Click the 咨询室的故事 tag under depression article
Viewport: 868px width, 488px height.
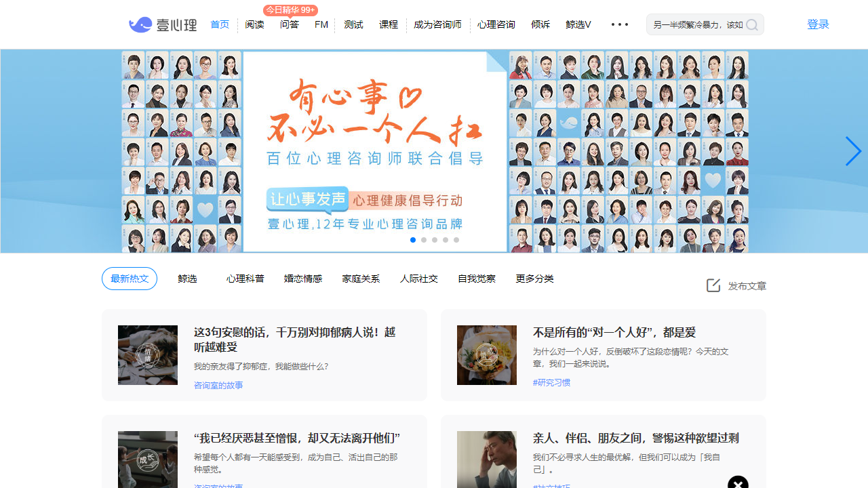point(218,385)
